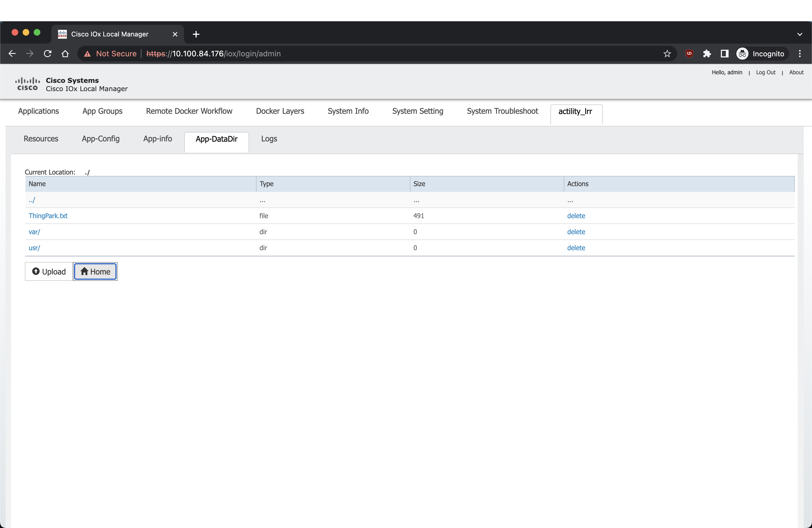Open the System Info tab

pos(348,111)
